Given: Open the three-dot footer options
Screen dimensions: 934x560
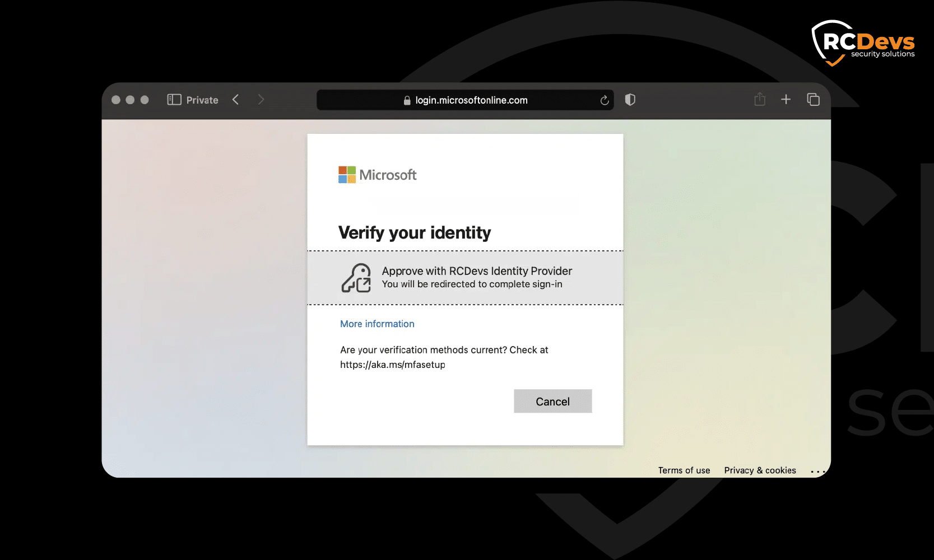Looking at the screenshot, I should pyautogui.click(x=818, y=472).
